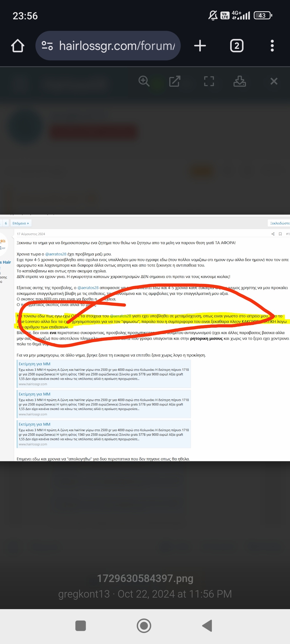This screenshot has width=290, height=644.
Task: Tap the browser home icon
Action: [x=18, y=46]
